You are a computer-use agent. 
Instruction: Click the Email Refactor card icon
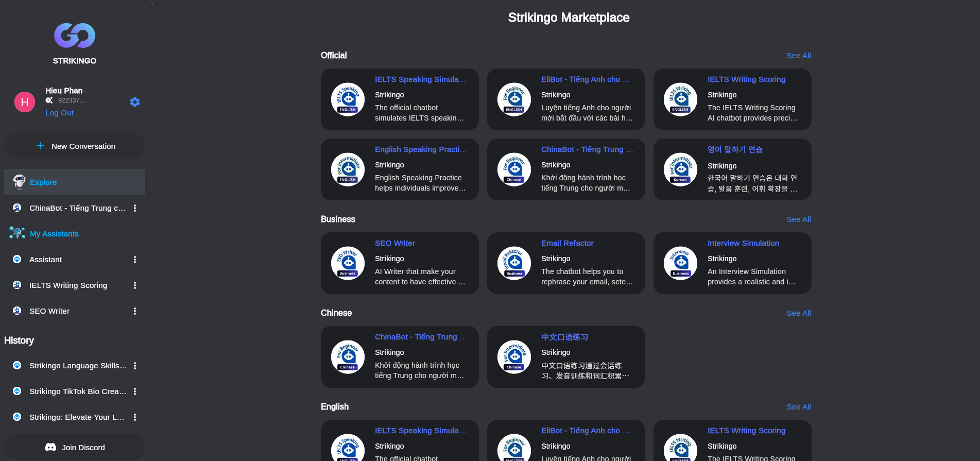coord(514,263)
